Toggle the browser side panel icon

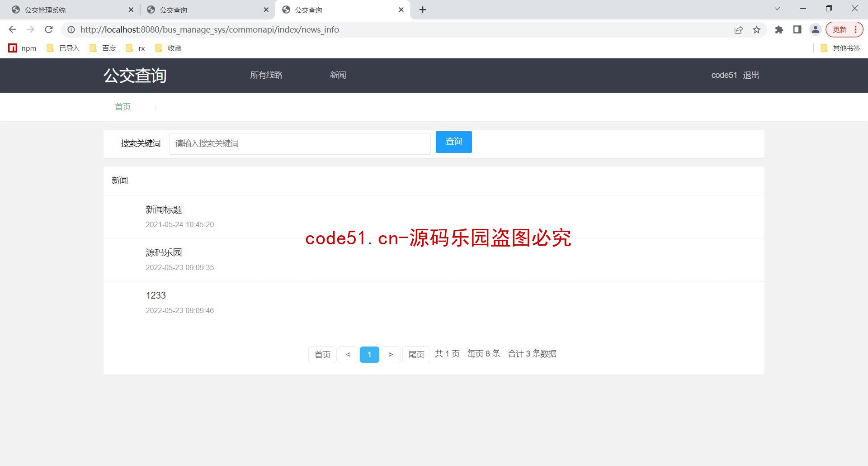[x=797, y=30]
